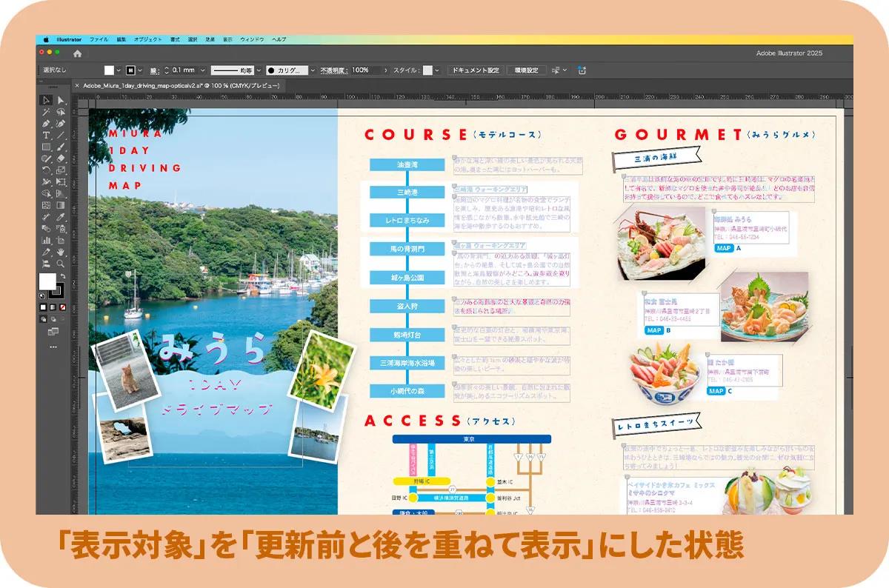Select the Paintbrush tool

pyautogui.click(x=60, y=147)
